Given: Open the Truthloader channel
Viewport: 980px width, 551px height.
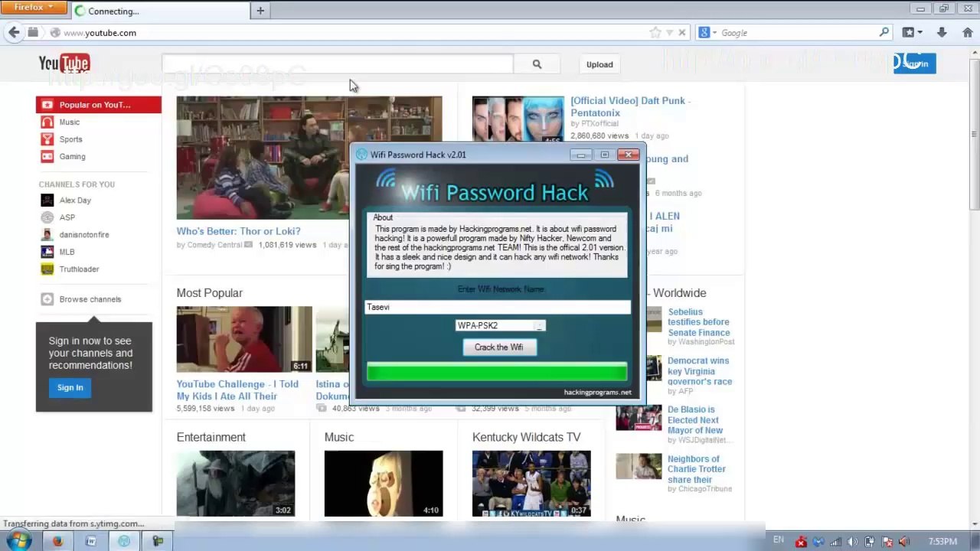Looking at the screenshot, I should tap(79, 269).
